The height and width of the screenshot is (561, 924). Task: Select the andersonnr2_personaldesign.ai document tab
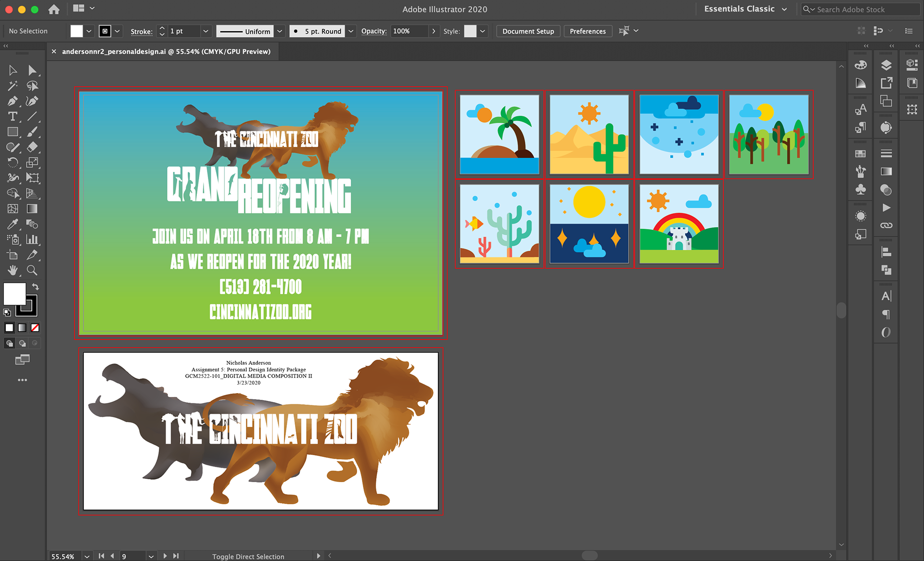pyautogui.click(x=166, y=51)
